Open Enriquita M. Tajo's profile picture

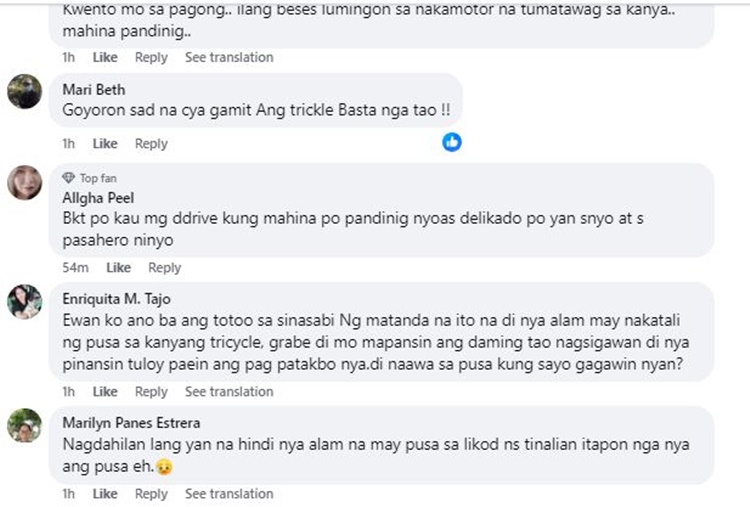[25, 301]
